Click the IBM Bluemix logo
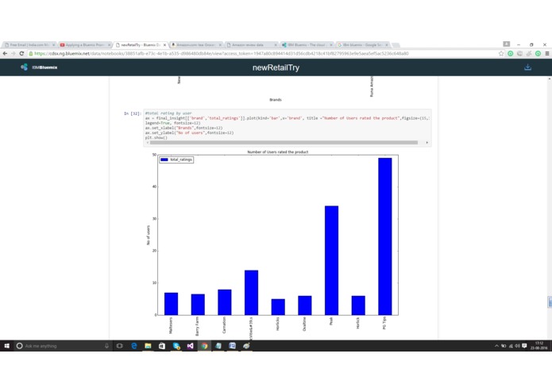The width and height of the screenshot is (552, 392). point(39,67)
